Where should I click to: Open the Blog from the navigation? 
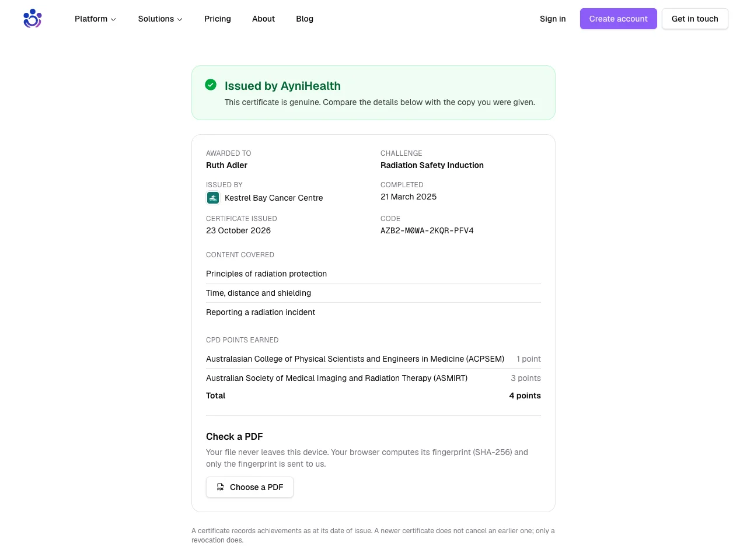(x=305, y=19)
